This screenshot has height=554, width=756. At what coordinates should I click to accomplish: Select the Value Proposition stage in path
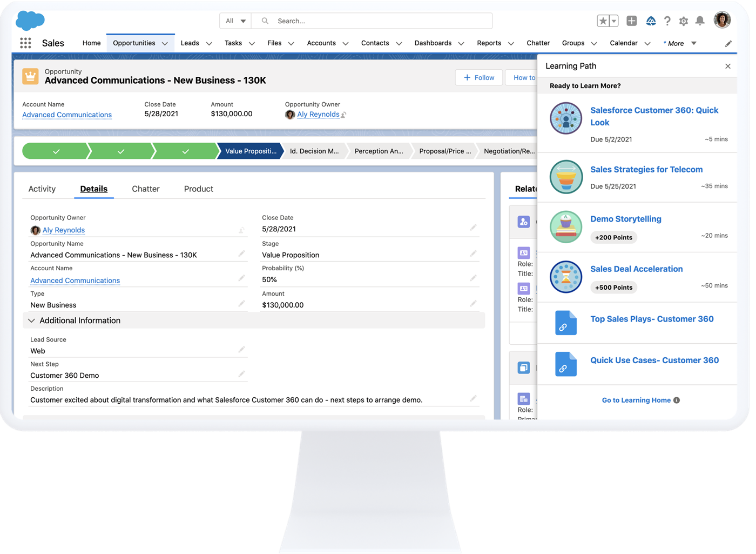tap(251, 151)
